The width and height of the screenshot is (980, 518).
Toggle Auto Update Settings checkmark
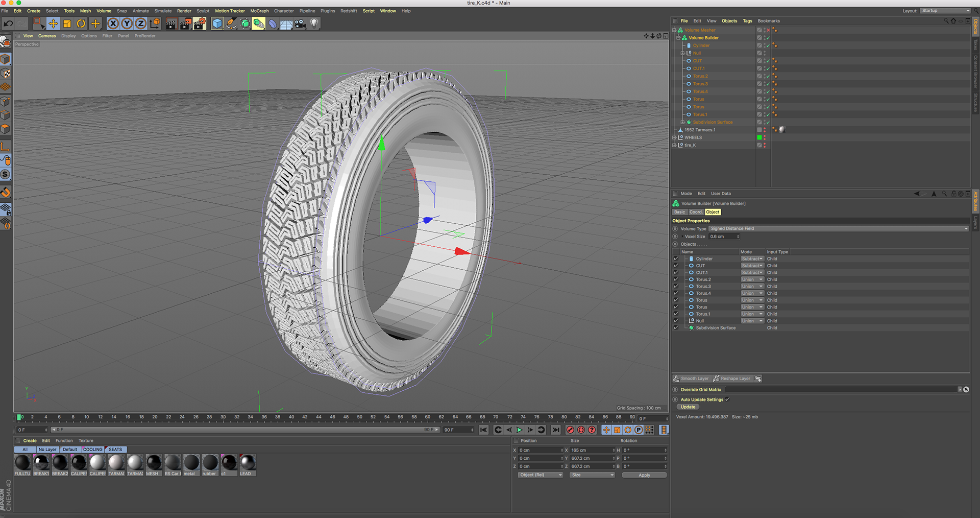point(727,399)
